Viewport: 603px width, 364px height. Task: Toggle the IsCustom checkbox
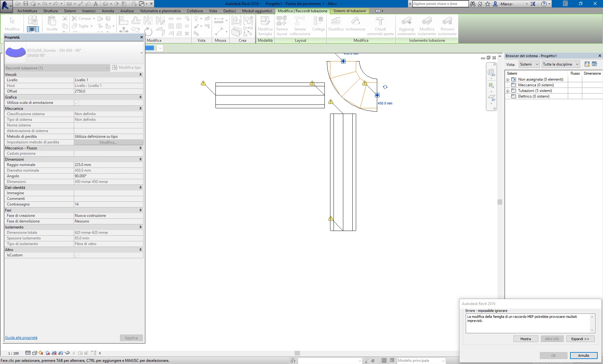click(x=77, y=255)
